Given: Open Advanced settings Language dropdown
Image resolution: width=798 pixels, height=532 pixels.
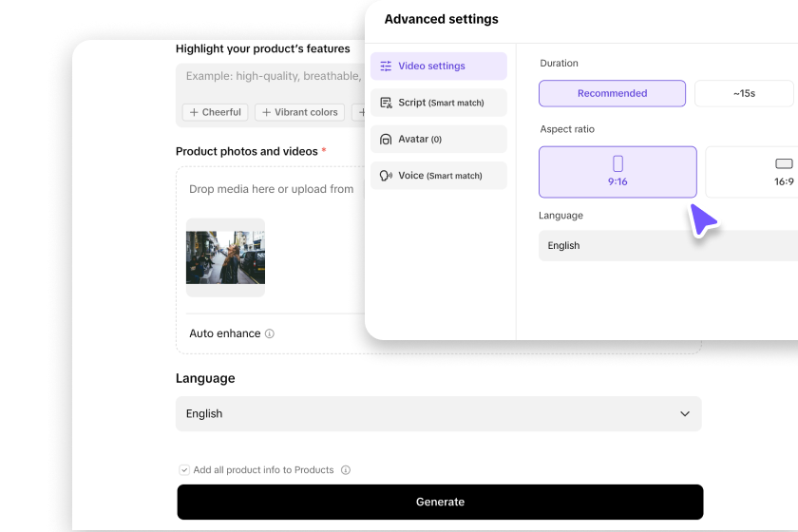Looking at the screenshot, I should pyautogui.click(x=665, y=246).
